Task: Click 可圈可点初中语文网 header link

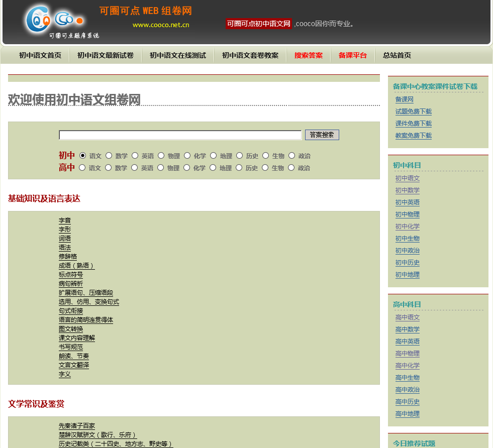Action: pos(259,24)
